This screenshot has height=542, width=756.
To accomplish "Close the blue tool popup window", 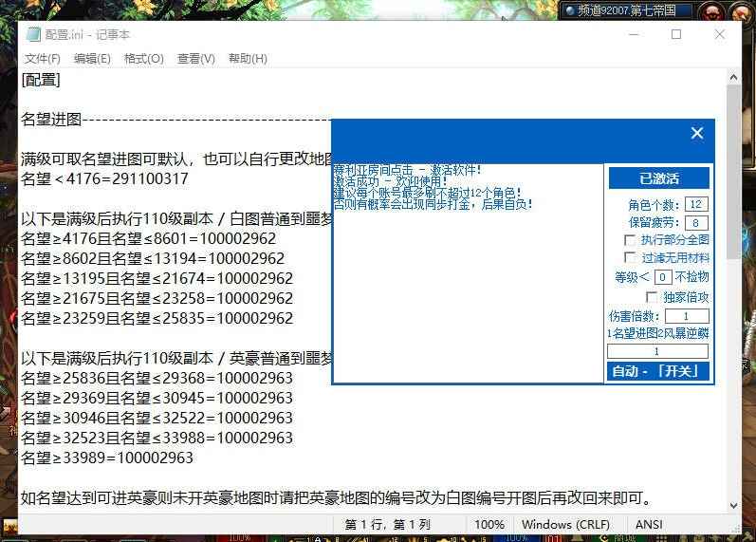I will pyautogui.click(x=696, y=133).
